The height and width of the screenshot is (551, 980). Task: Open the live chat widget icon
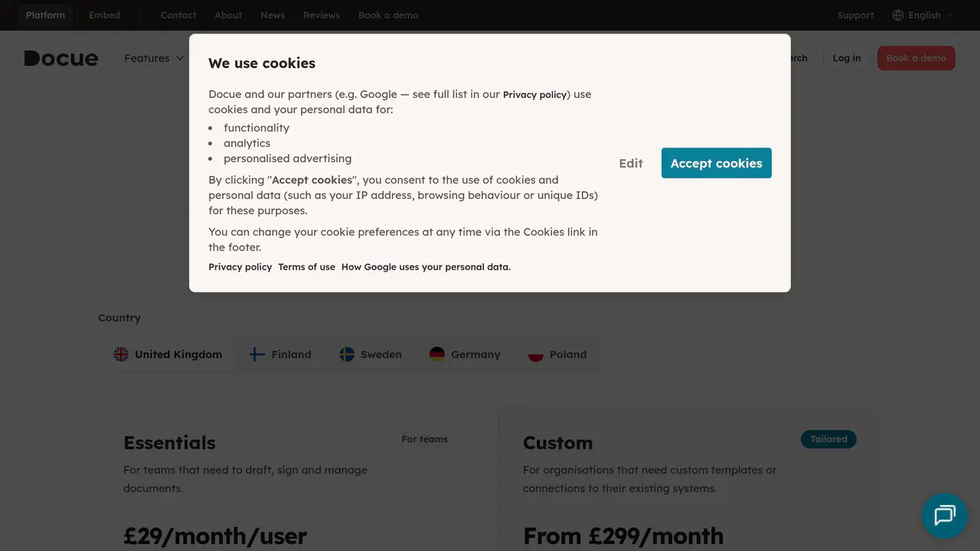point(945,515)
